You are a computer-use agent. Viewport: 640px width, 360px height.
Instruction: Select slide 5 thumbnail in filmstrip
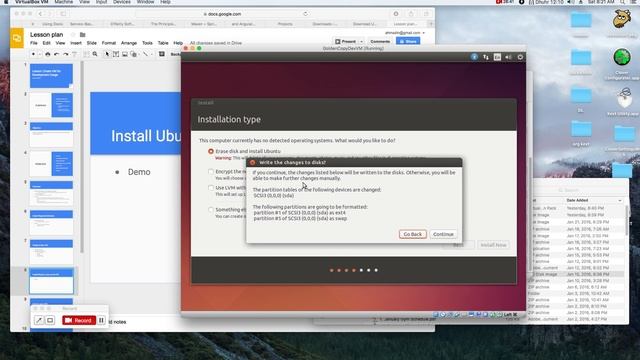[x=51, y=193]
